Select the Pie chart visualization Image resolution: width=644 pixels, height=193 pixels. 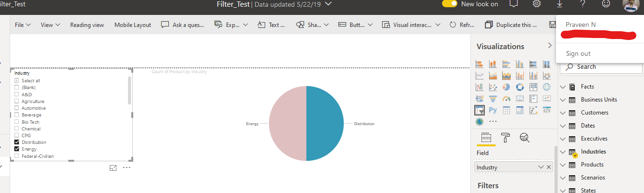506,87
